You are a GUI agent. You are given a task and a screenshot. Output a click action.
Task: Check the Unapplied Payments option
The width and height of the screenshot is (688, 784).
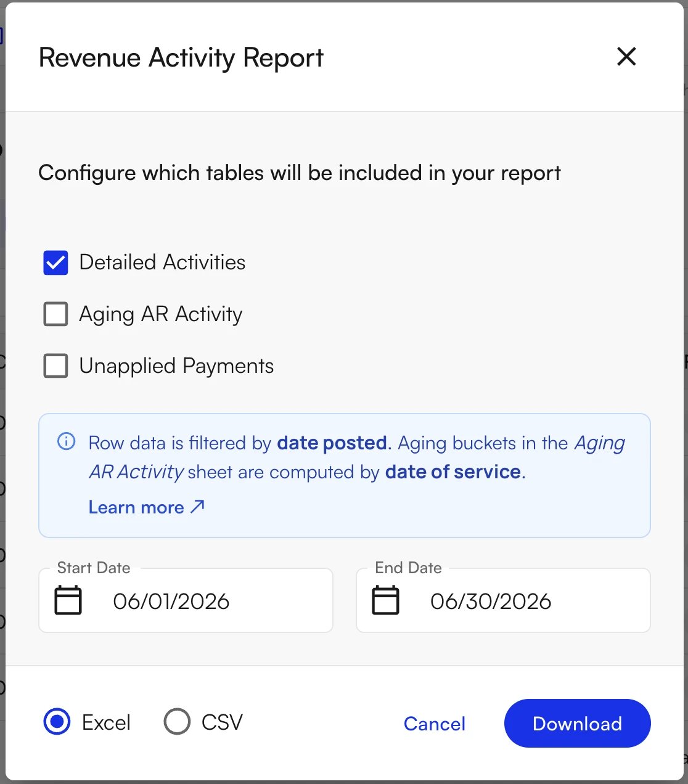tap(55, 366)
